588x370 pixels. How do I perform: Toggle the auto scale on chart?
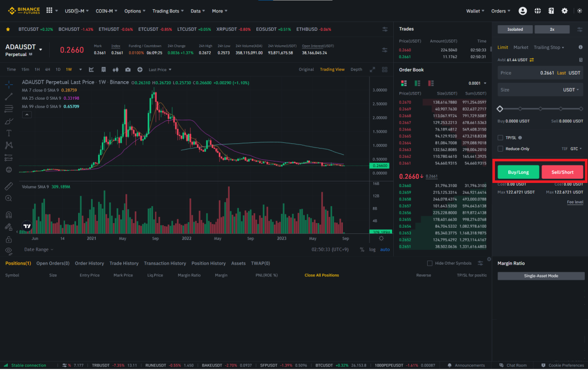coord(385,249)
